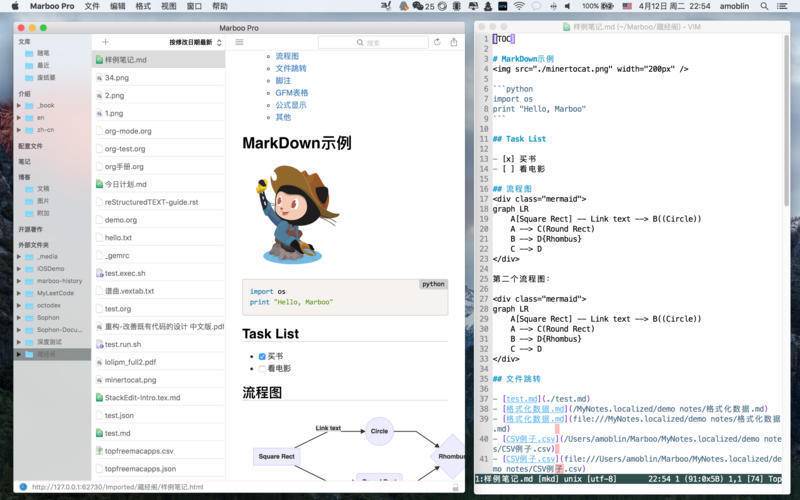800x500 pixels.
Task: Select file reStructuredTEXT-guide.rst
Action: coord(159,202)
